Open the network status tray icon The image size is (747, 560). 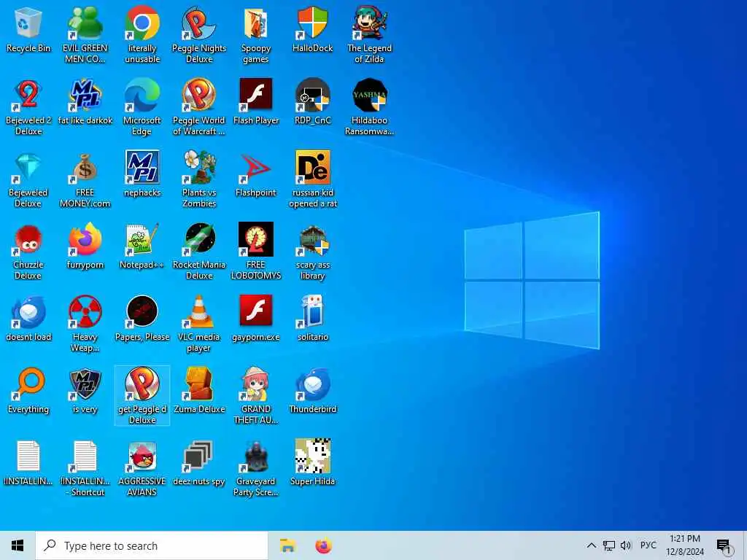point(609,545)
